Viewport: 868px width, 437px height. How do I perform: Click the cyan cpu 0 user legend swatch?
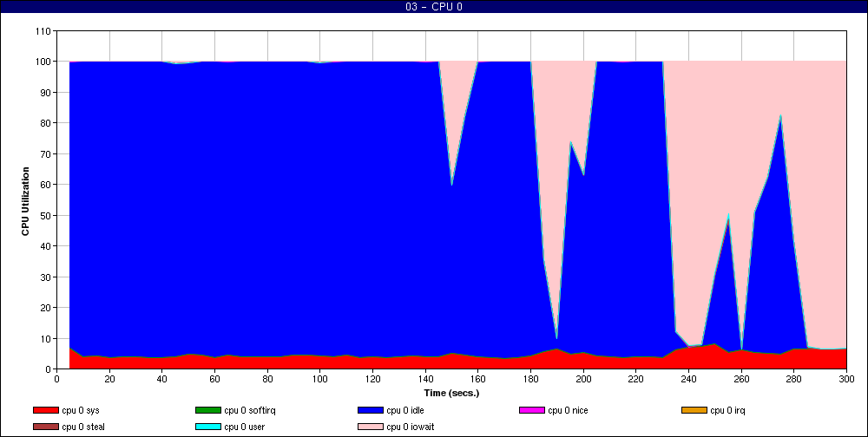(207, 427)
